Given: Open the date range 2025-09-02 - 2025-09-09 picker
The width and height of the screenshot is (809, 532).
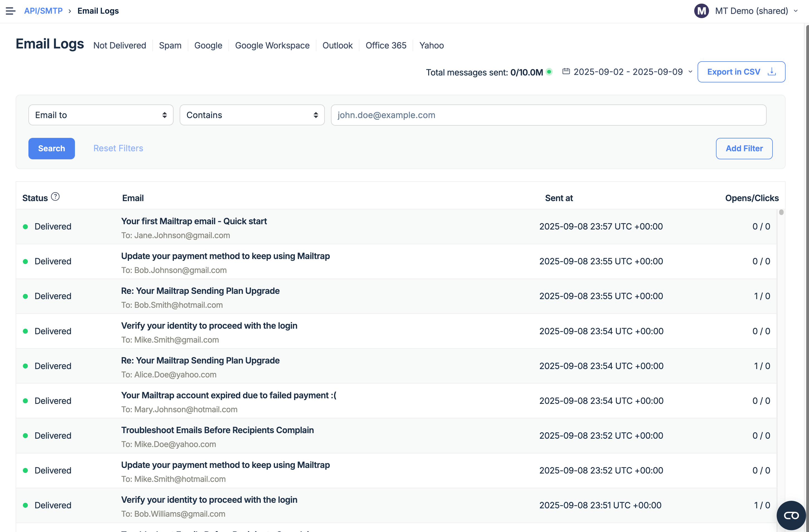Looking at the screenshot, I should click(x=628, y=72).
